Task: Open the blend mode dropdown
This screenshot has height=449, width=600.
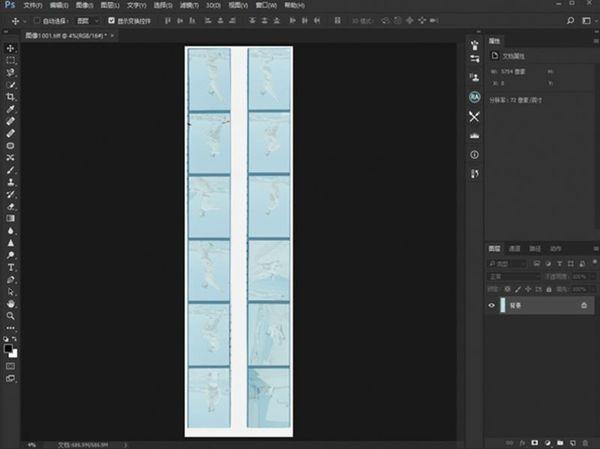Action: (514, 276)
